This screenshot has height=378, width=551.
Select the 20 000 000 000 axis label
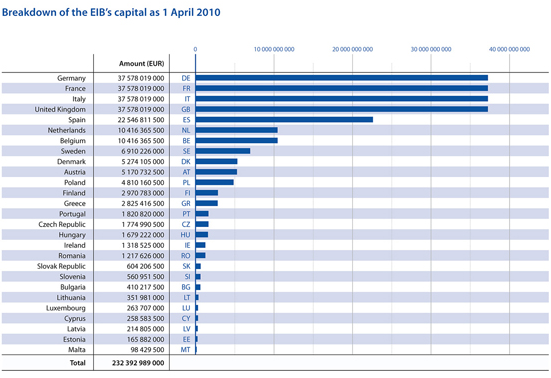tap(352, 50)
